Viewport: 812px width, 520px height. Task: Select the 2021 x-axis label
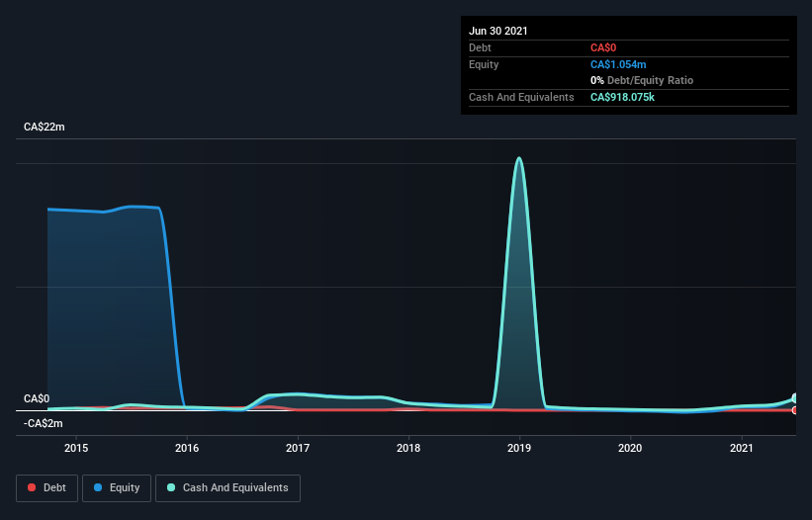pos(741,448)
